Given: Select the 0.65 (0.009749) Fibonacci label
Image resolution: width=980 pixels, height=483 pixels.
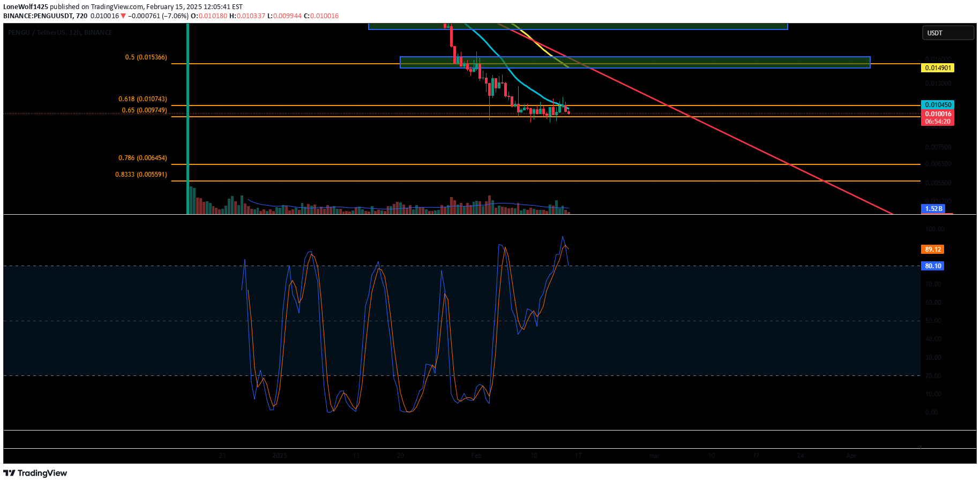Looking at the screenshot, I should pos(144,110).
